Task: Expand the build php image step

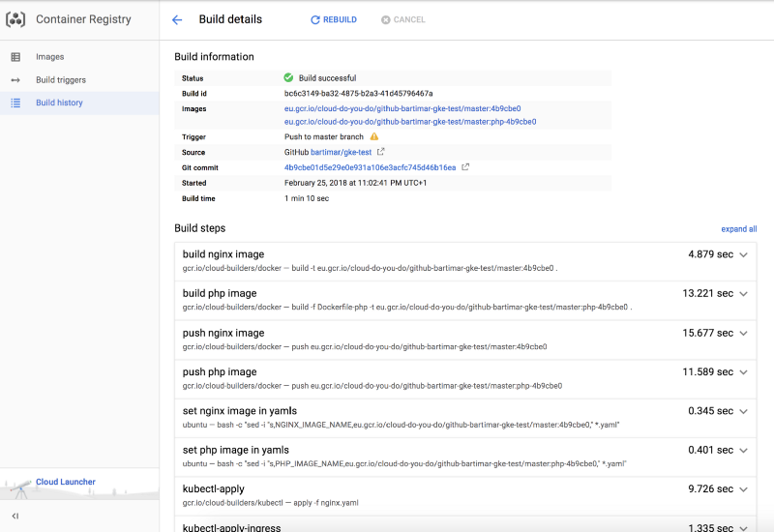Action: point(743,294)
